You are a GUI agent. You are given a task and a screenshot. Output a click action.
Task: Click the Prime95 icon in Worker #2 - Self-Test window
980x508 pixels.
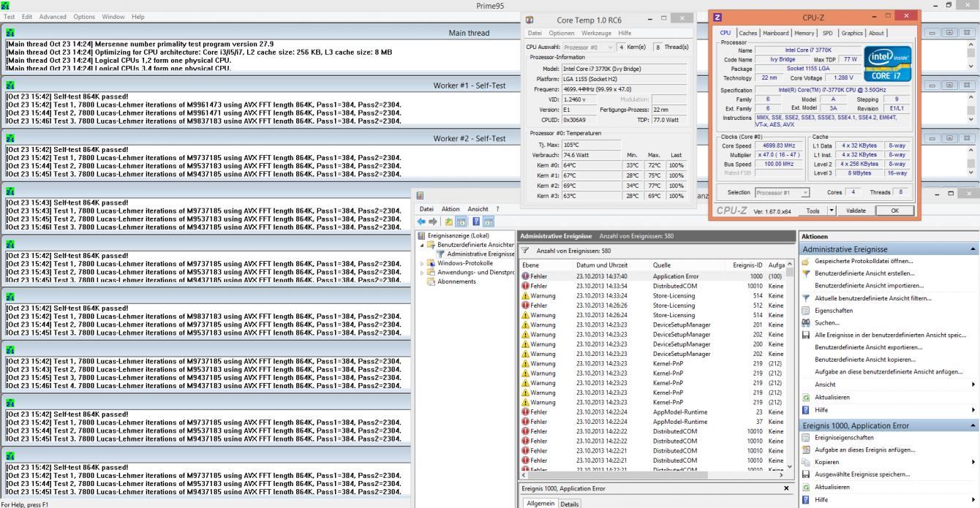pyautogui.click(x=9, y=138)
